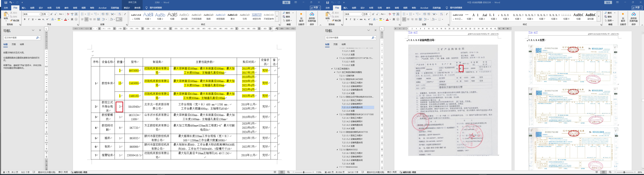The height and width of the screenshot is (175, 644).
Task: Collapse the 7.2.1.2 数控车床CAK5085 heading
Action: (337, 79)
